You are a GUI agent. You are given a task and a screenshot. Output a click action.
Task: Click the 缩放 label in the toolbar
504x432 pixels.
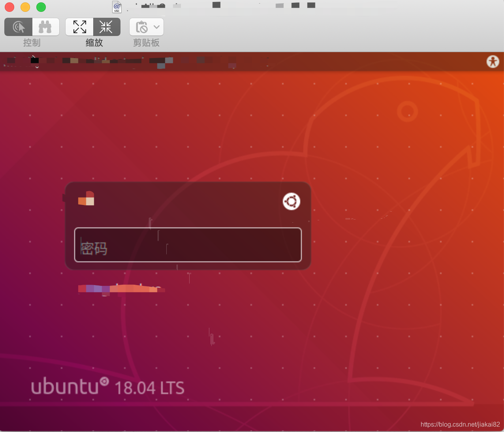(x=94, y=43)
